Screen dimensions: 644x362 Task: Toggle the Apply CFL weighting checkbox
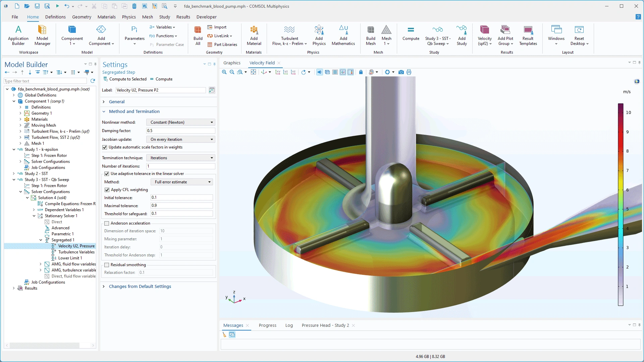[x=107, y=190]
